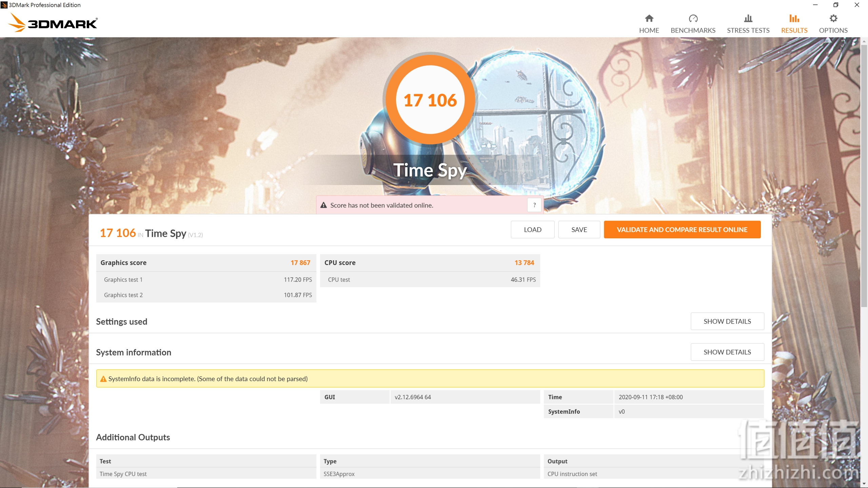Click Graphics score value 17 867
Screen dimensions: 868x488
(x=300, y=263)
